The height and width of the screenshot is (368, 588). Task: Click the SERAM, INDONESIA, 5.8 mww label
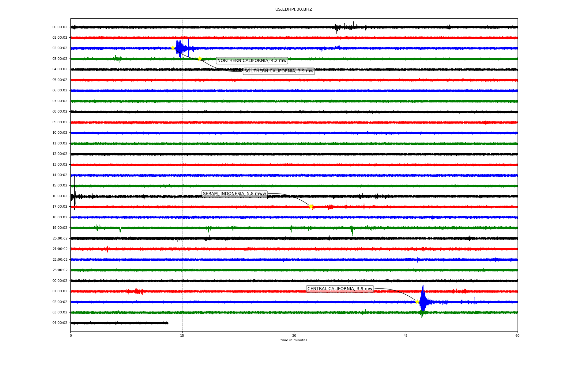pos(234,194)
